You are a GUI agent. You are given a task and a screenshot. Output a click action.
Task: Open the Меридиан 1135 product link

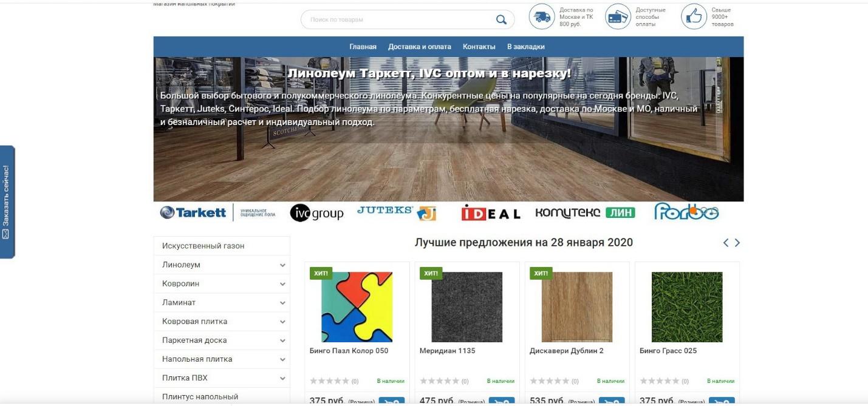[x=447, y=351]
